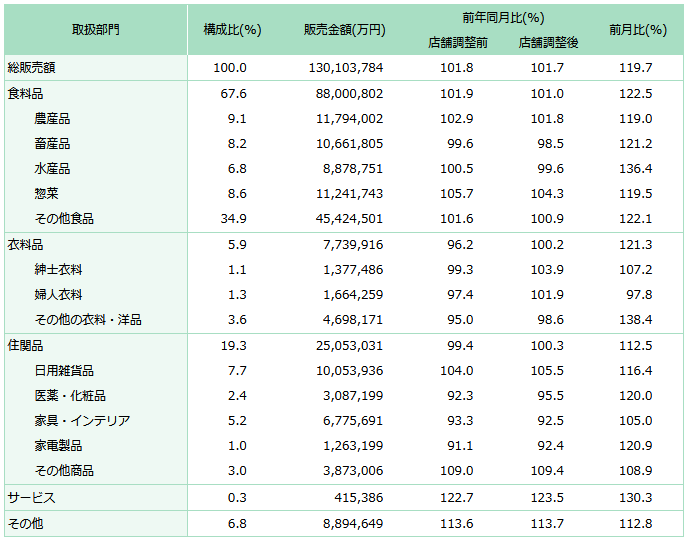Click the 水産品 row label

click(52, 169)
